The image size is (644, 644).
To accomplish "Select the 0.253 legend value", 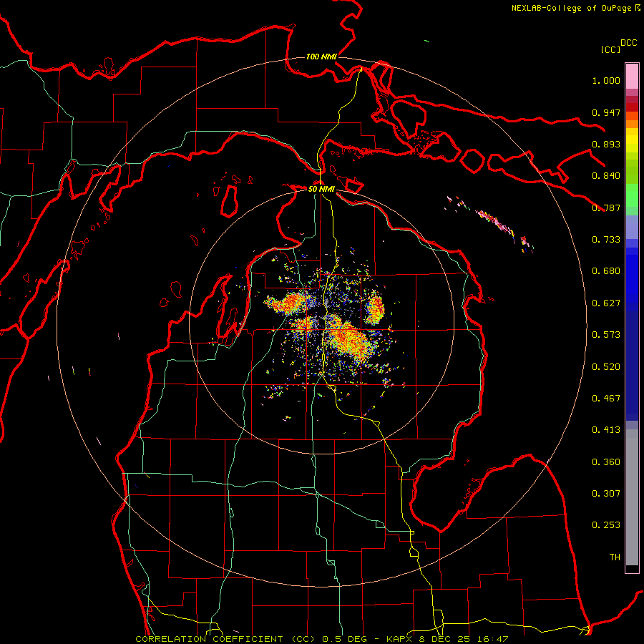I will (x=606, y=525).
